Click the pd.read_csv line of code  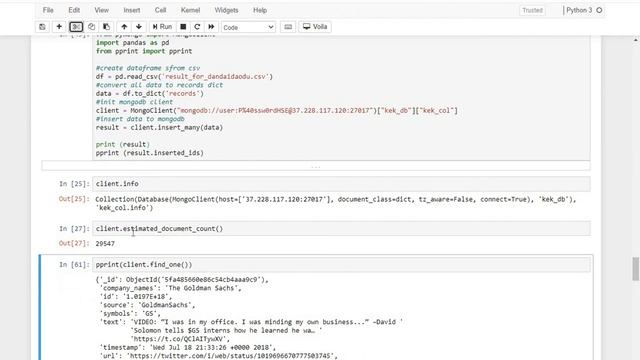[x=184, y=77]
